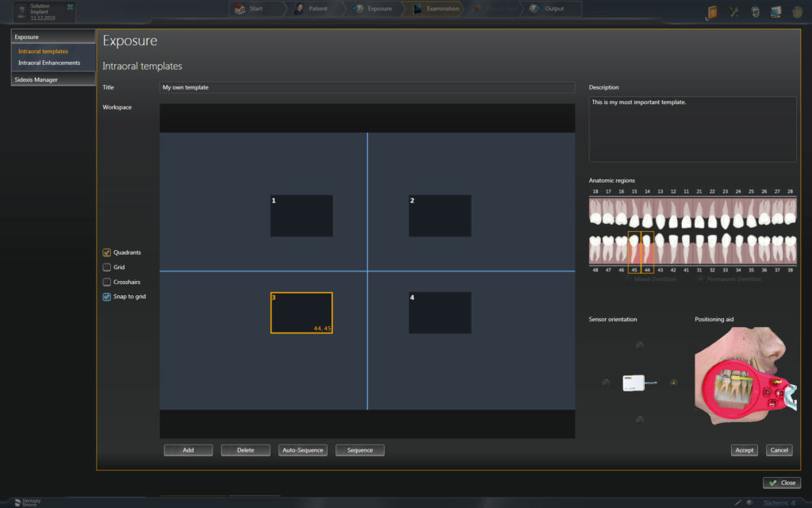This screenshot has width=812, height=508.
Task: Open Intraoral Enhancements in the left sidebar
Action: coord(49,63)
